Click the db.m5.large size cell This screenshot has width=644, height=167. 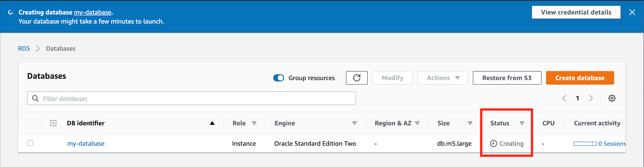(454, 144)
